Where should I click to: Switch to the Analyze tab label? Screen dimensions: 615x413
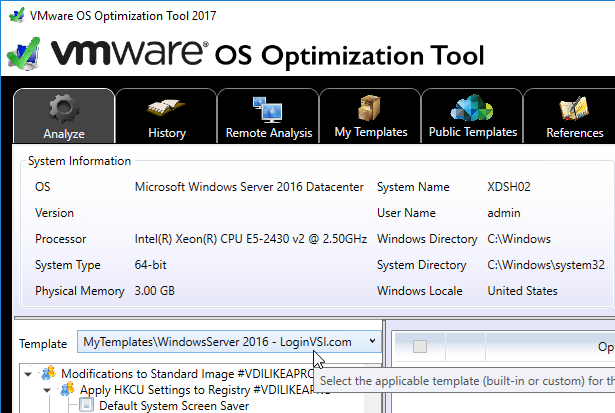pos(64,134)
